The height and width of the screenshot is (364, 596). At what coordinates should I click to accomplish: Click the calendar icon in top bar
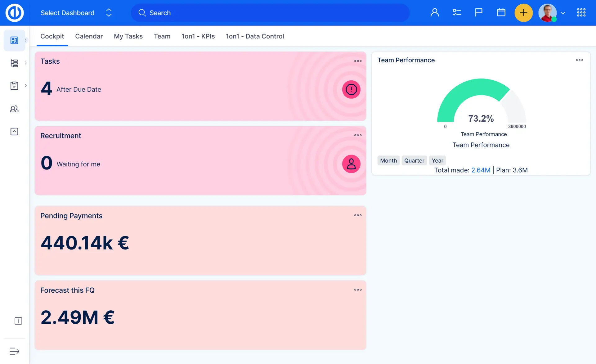tap(501, 13)
